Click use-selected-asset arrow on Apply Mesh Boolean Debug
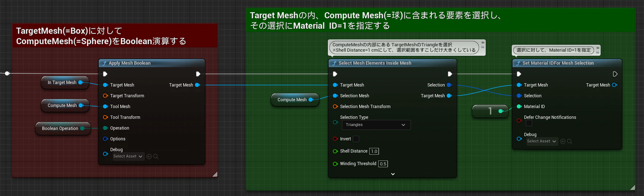644x196 pixels. (x=149, y=157)
